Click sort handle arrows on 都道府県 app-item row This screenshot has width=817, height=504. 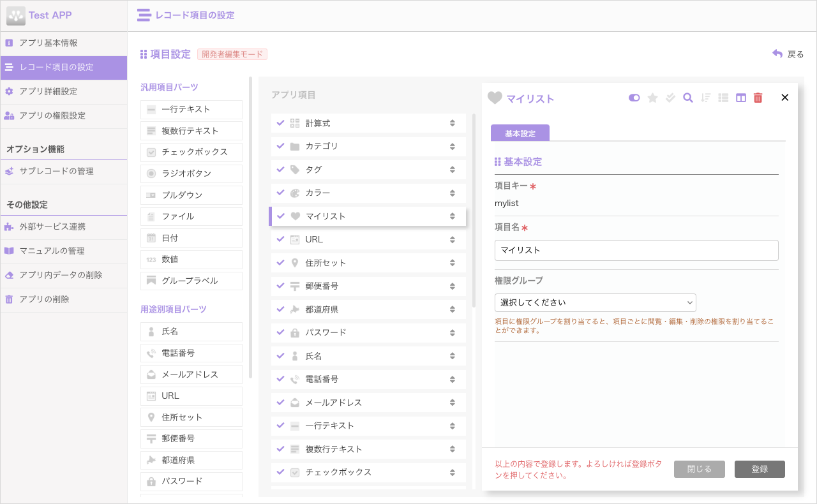[x=453, y=309]
